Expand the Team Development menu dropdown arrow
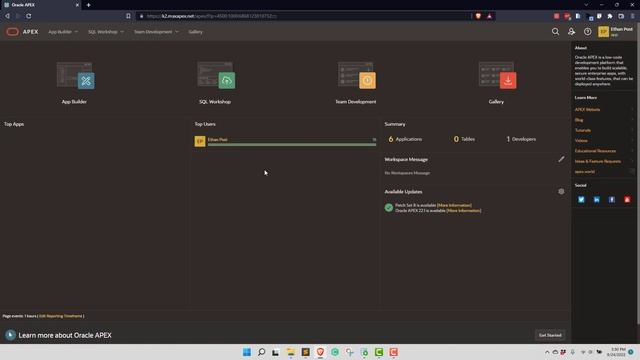640x360 pixels. pos(177,32)
